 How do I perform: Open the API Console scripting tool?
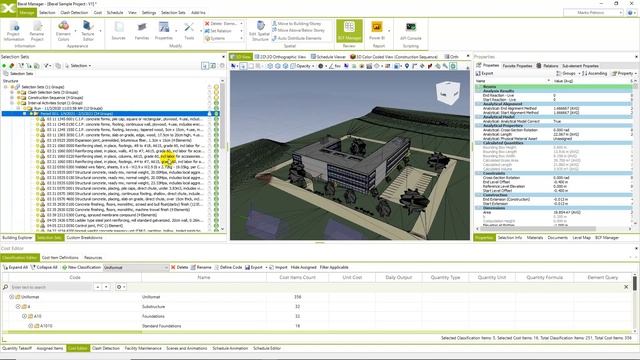[x=411, y=31]
